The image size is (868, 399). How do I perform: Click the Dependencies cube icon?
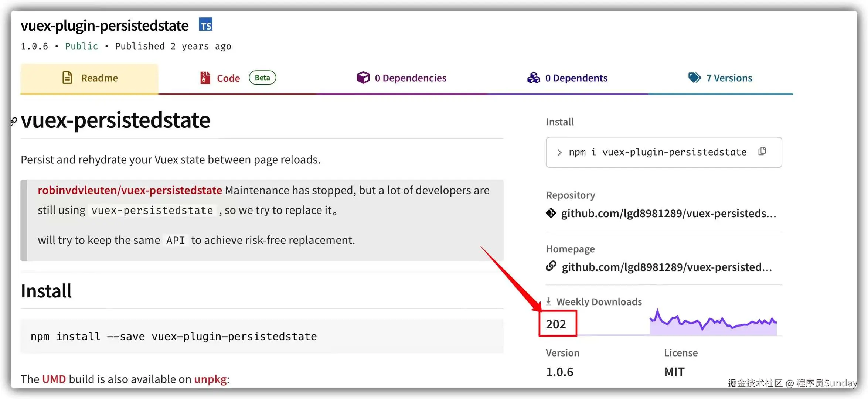(363, 78)
